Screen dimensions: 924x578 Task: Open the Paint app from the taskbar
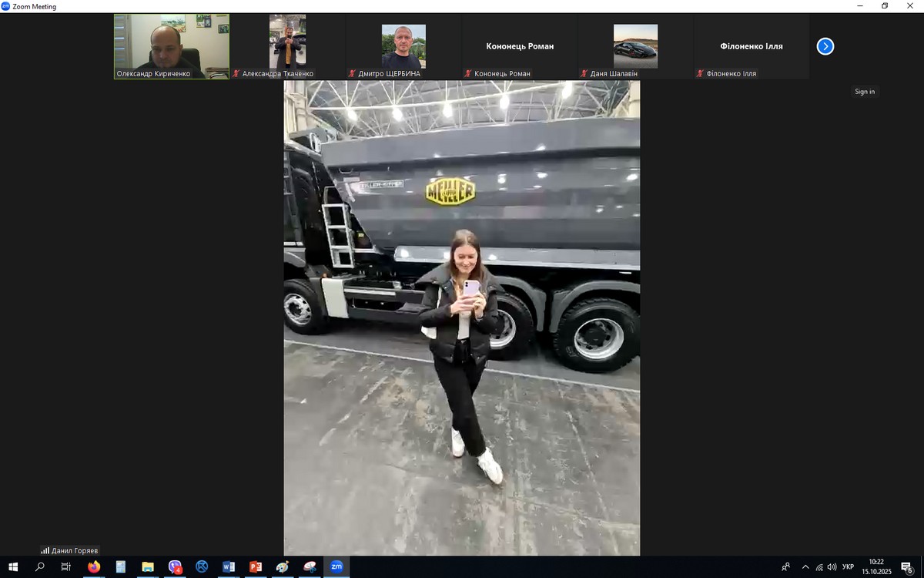tap(283, 567)
